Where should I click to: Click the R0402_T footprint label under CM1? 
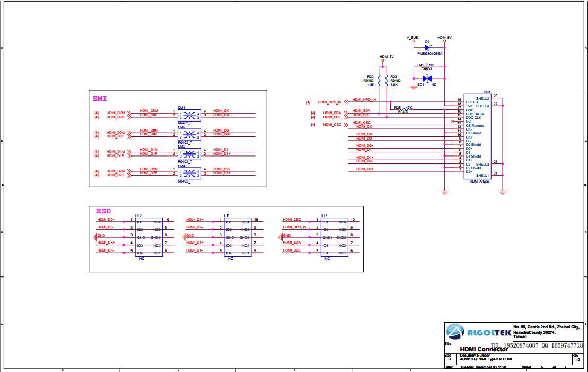point(185,123)
